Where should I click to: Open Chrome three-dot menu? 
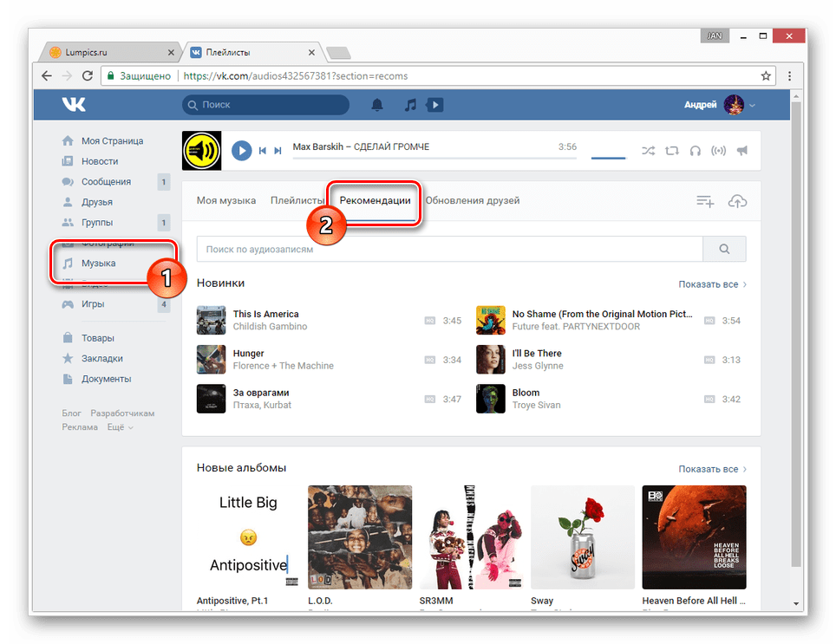pos(790,75)
